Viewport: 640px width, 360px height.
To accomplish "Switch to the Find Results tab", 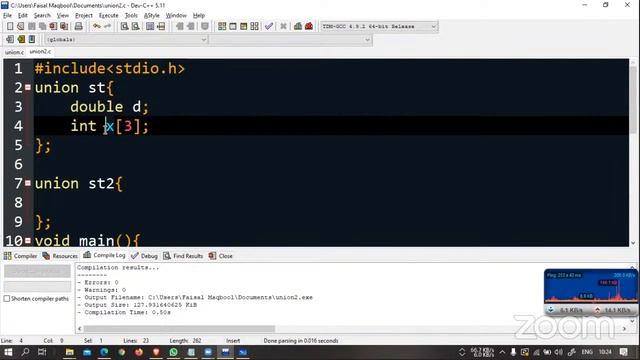I will coord(183,256).
